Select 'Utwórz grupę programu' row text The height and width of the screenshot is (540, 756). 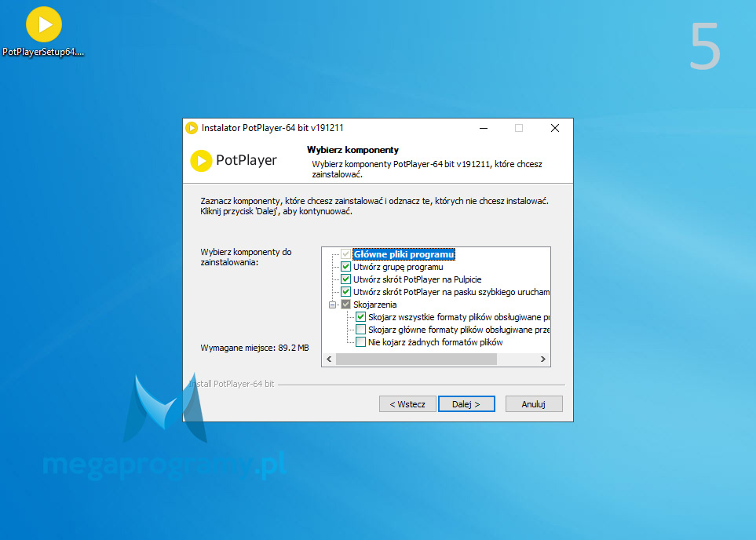coord(398,267)
